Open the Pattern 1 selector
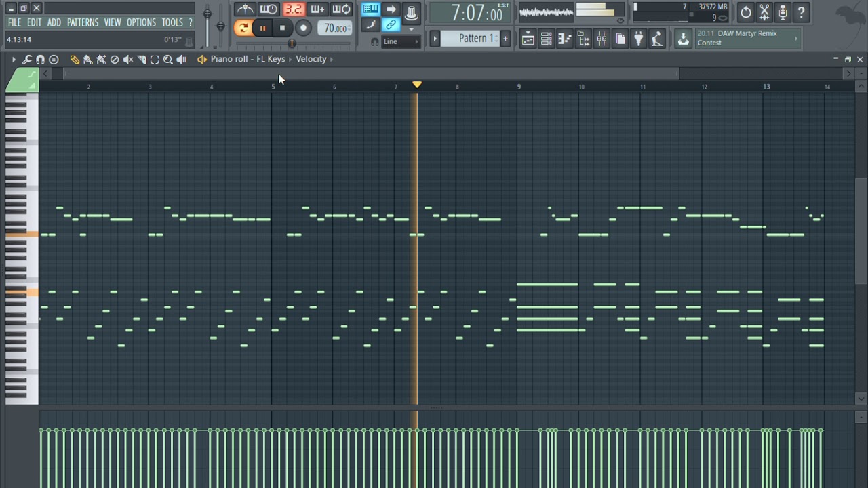Viewport: 868px width, 488px height. pyautogui.click(x=470, y=39)
